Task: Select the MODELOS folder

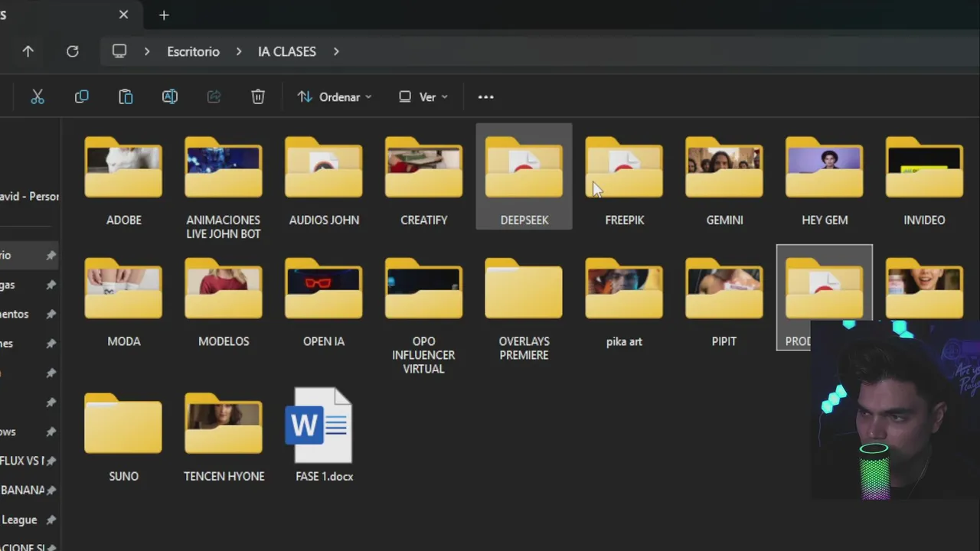Action: pyautogui.click(x=224, y=302)
